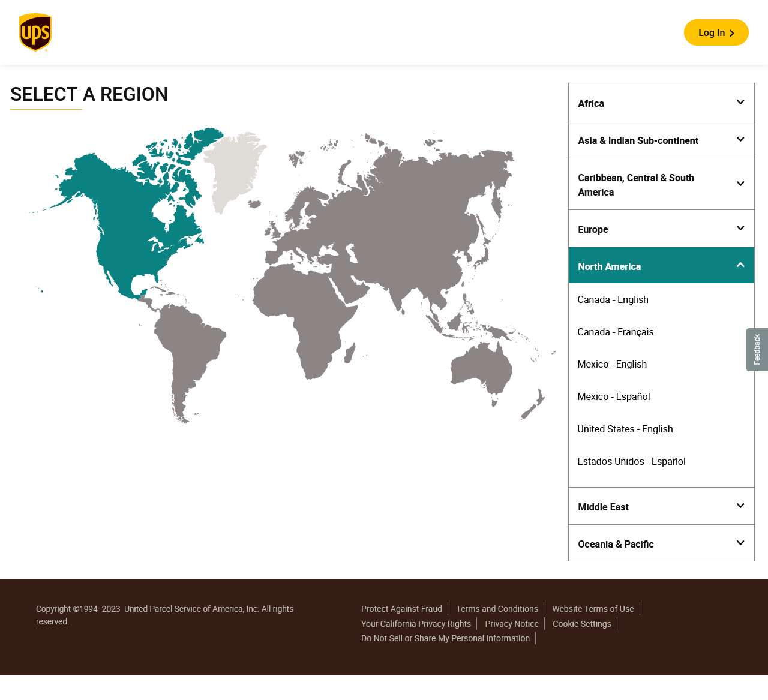Image resolution: width=768 pixels, height=700 pixels.
Task: Click the Asia row chevron icon
Action: [740, 139]
